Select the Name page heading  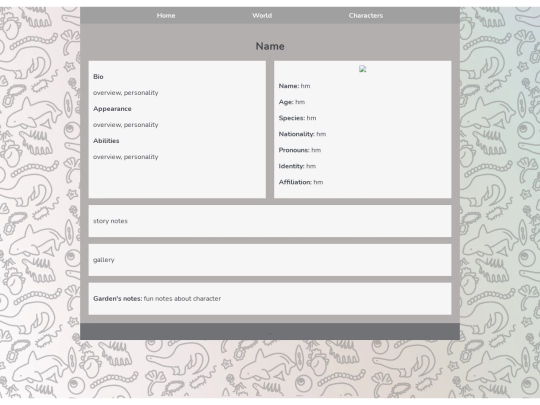(x=270, y=46)
